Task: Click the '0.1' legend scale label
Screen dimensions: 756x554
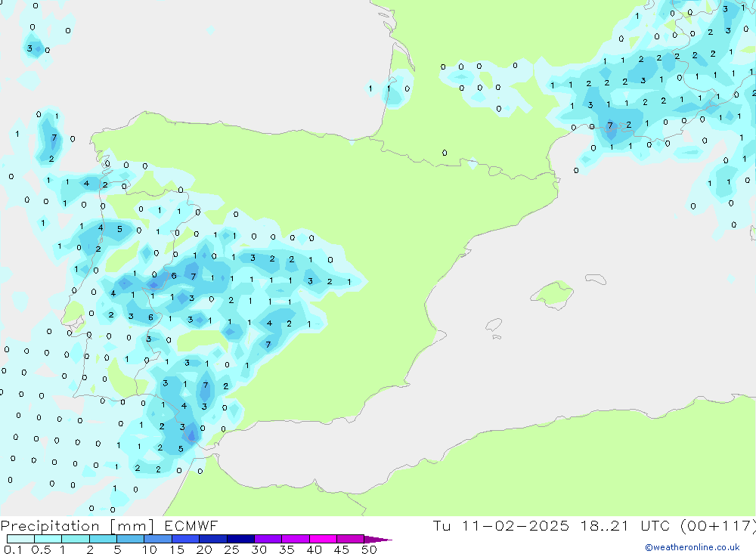Action: pyautogui.click(x=12, y=549)
